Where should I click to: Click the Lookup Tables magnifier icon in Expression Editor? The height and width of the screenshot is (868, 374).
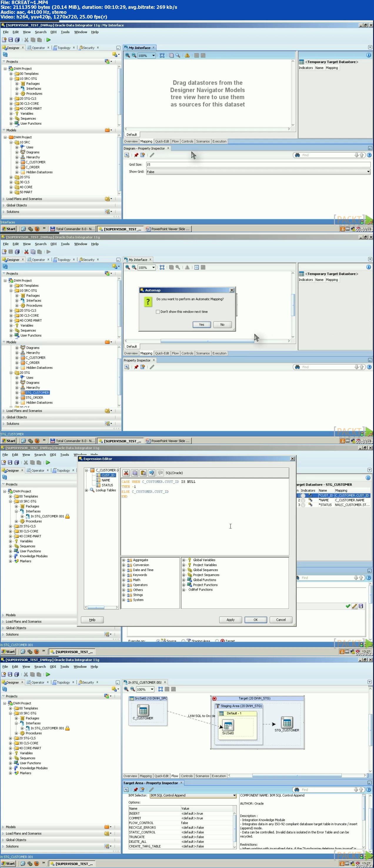pyautogui.click(x=92, y=490)
